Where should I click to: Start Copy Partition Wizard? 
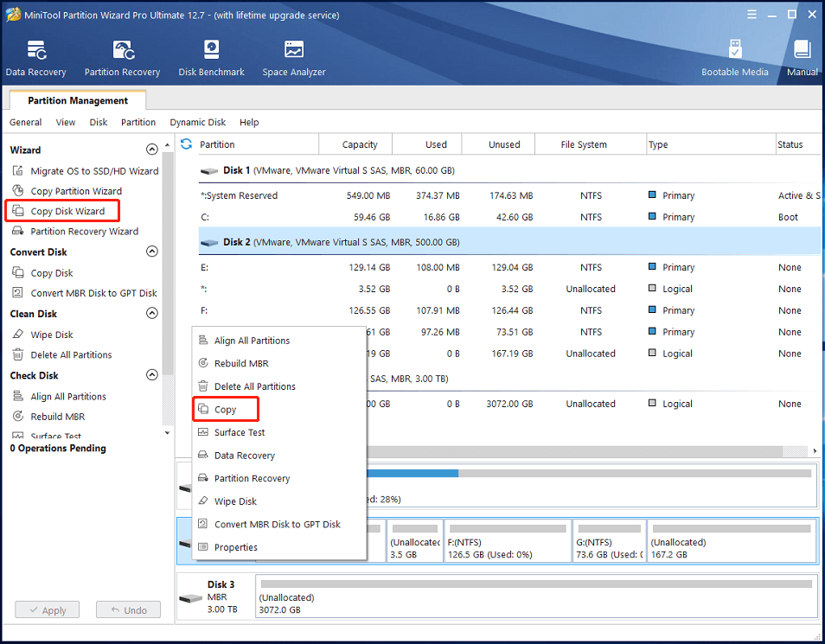click(x=67, y=191)
